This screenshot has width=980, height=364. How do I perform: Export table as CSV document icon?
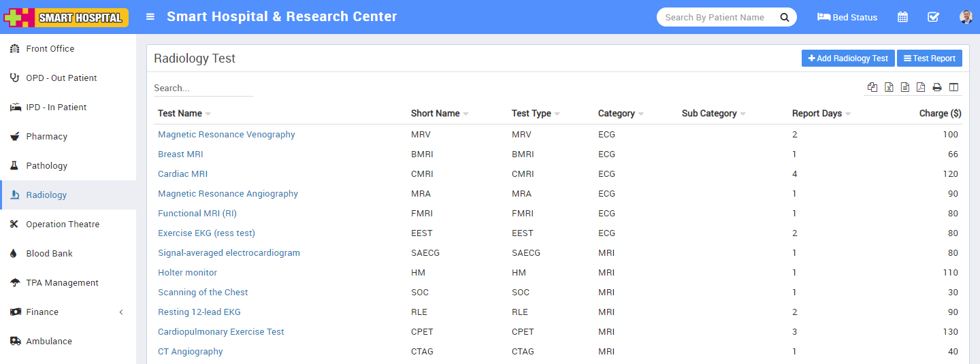point(905,87)
